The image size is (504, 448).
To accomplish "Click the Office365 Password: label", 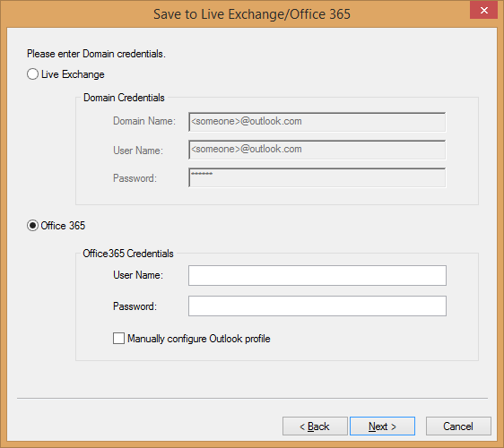I will point(135,306).
